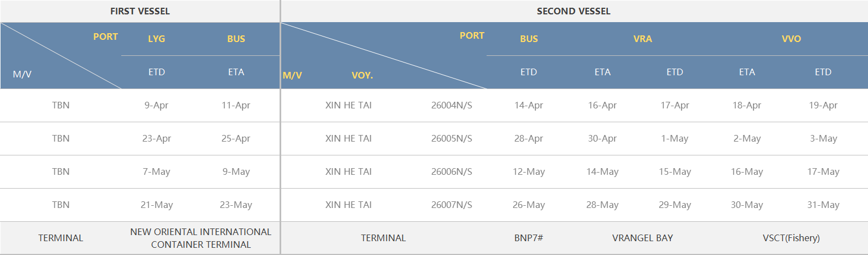Click the 31-May VVO departure date
This screenshot has width=868, height=255.
coord(823,205)
